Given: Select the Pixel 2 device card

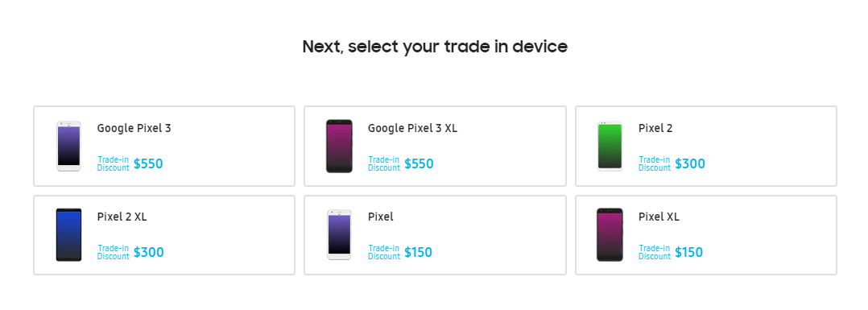Looking at the screenshot, I should point(706,147).
